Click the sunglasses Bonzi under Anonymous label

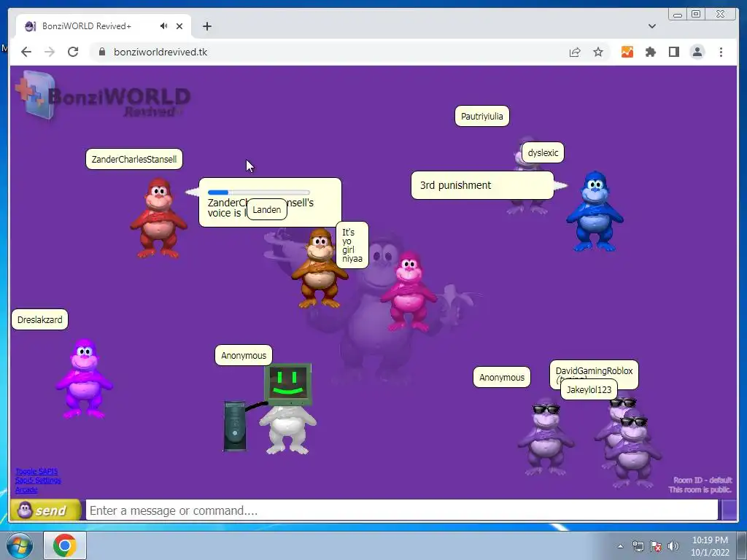point(546,437)
